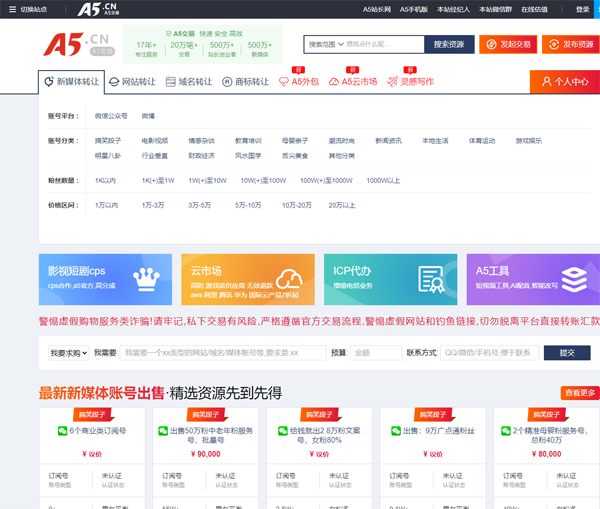Click the cloud icon beside A5云市场
Screen dimensions: 600x509
[334, 82]
